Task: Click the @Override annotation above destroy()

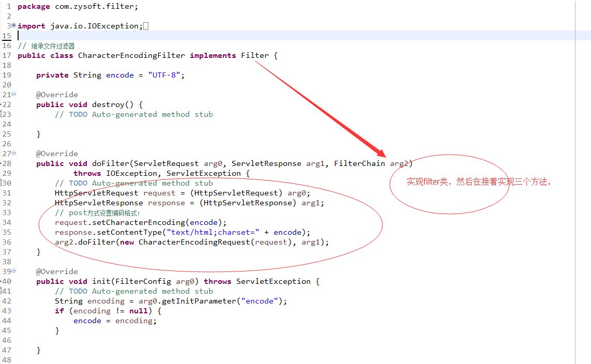Action: [57, 95]
